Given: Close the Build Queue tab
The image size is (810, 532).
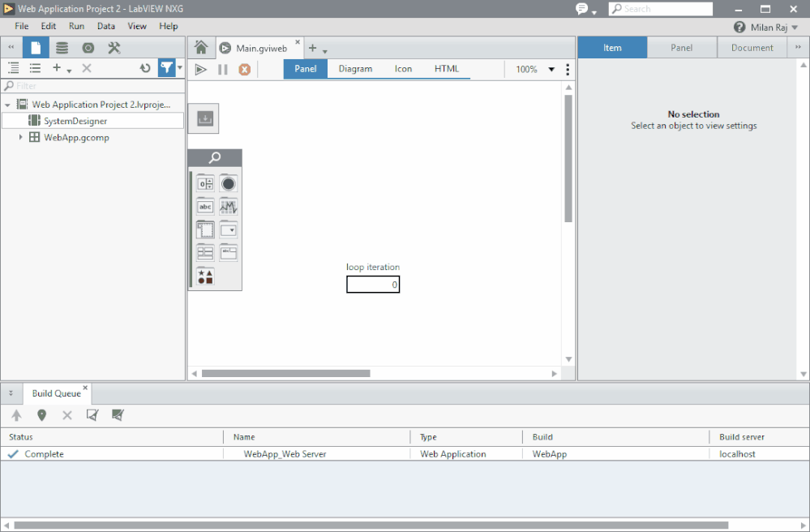Looking at the screenshot, I should click(85, 388).
